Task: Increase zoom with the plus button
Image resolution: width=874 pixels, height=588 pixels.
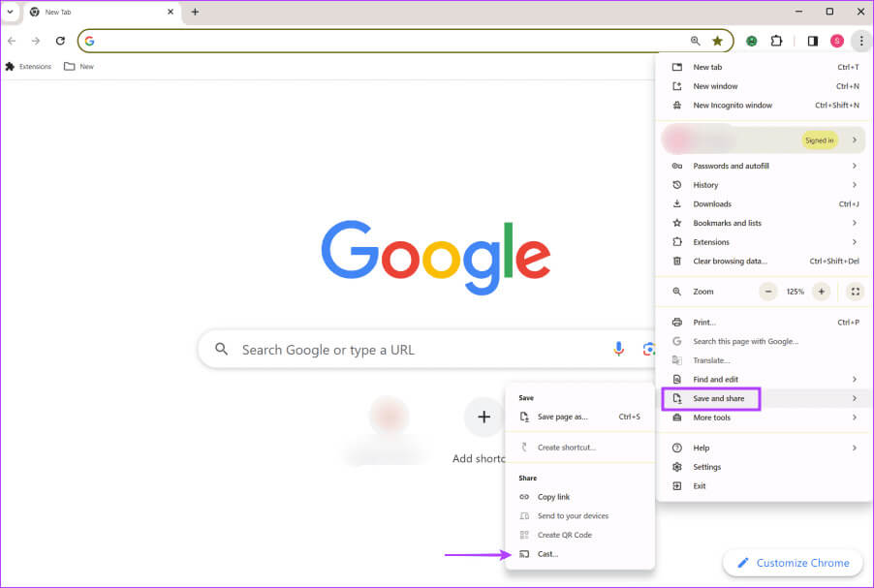Action: pos(821,292)
